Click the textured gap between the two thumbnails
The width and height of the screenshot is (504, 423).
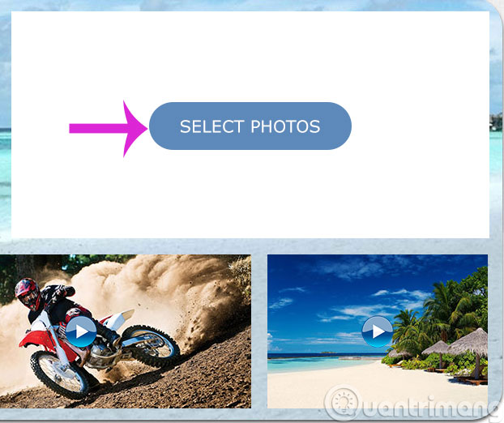tap(259, 331)
